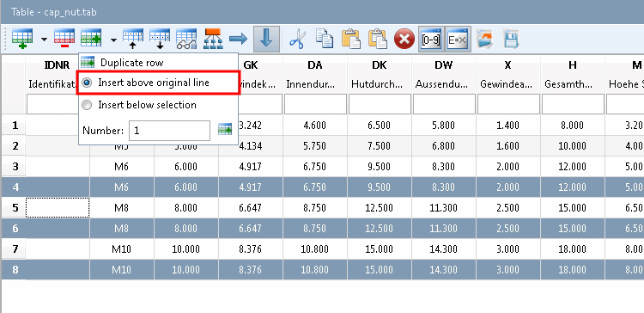Click the filter field under DW column
Screen dimensions: 644x313
[x=445, y=104]
